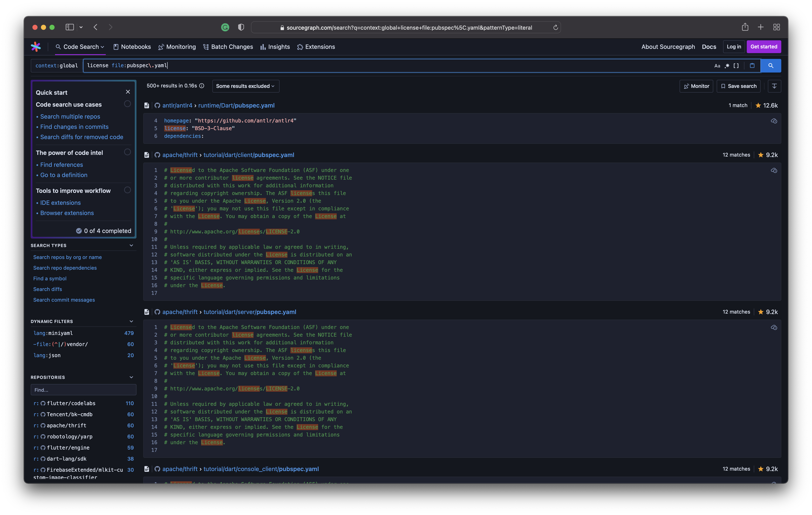
Task: Click the context:global selector
Action: click(x=57, y=66)
